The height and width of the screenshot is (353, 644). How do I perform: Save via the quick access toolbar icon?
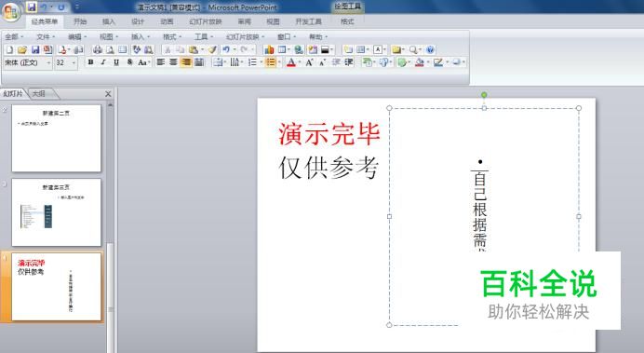coord(32,7)
